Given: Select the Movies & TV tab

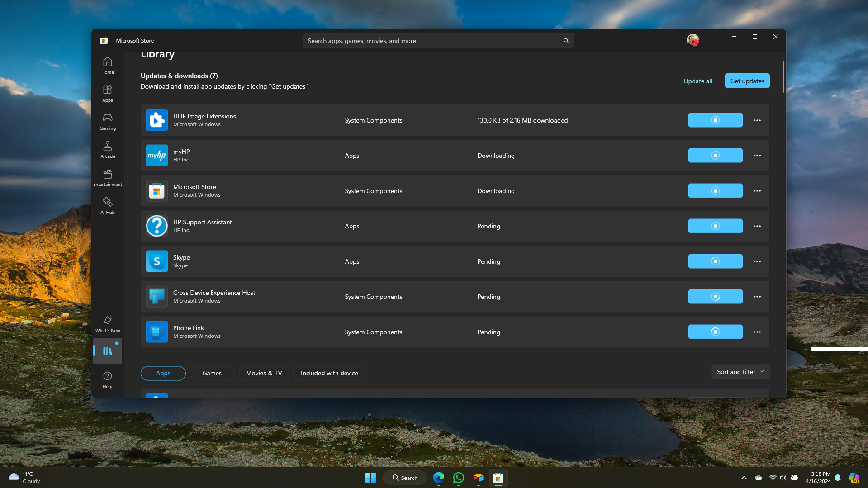Looking at the screenshot, I should pos(264,373).
